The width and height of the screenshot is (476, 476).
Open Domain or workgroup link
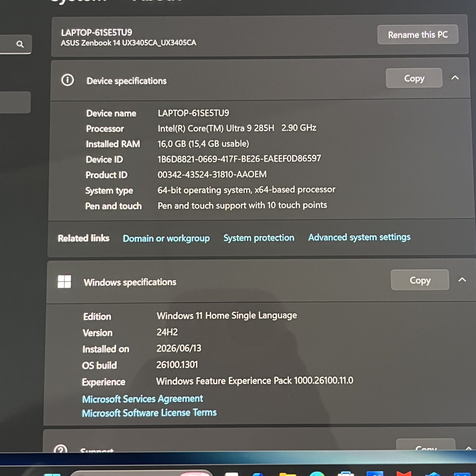(x=166, y=238)
